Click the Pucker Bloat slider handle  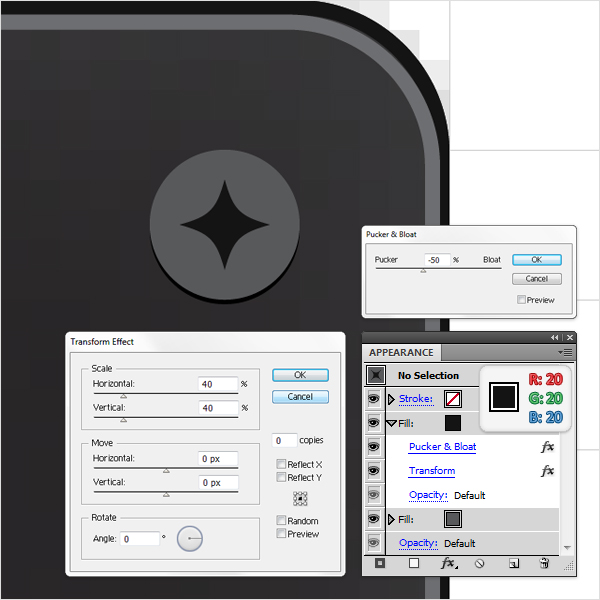pyautogui.click(x=423, y=271)
